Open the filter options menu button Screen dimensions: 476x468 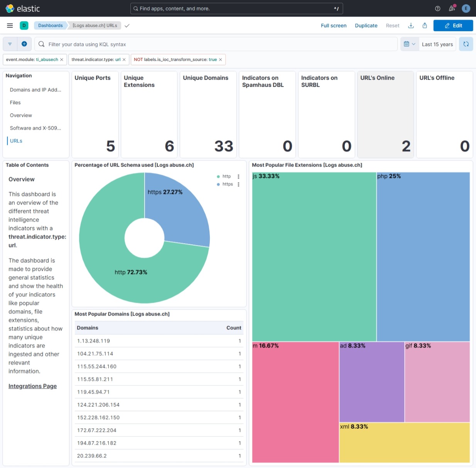(10, 44)
